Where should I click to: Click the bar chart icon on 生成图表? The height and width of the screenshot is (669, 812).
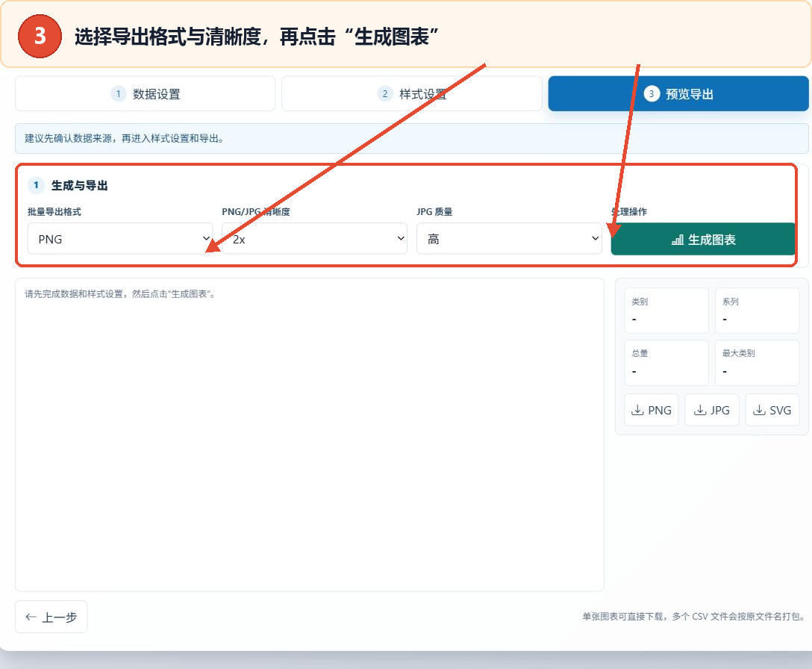[x=678, y=240]
